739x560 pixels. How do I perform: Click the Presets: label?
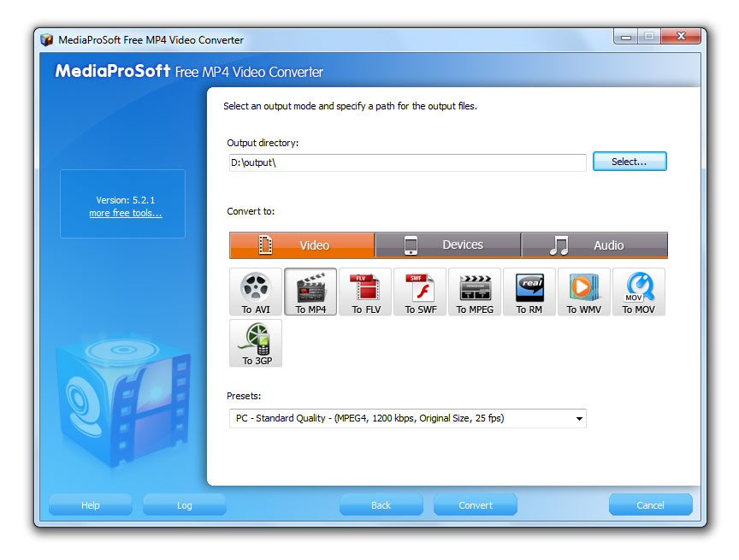244,396
